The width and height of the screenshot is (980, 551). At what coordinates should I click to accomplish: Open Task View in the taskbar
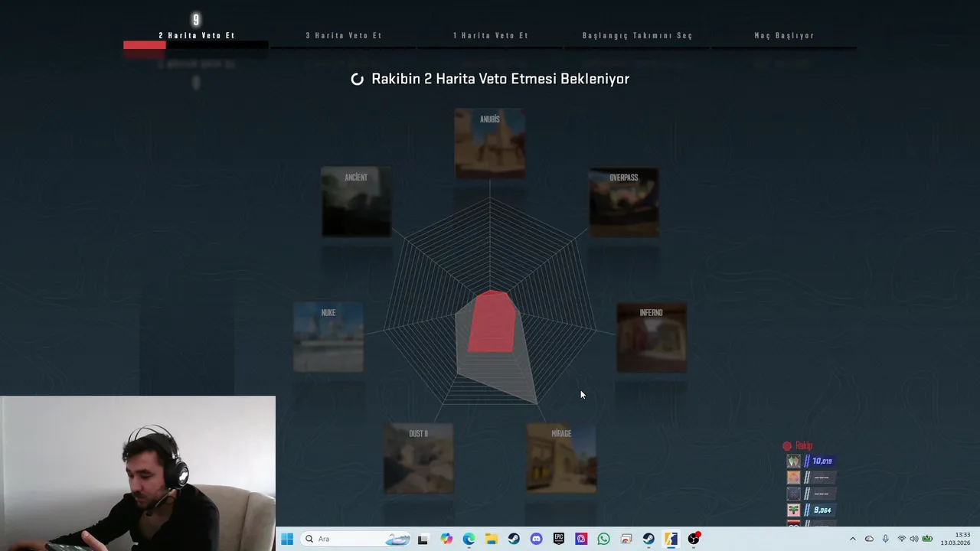(423, 539)
